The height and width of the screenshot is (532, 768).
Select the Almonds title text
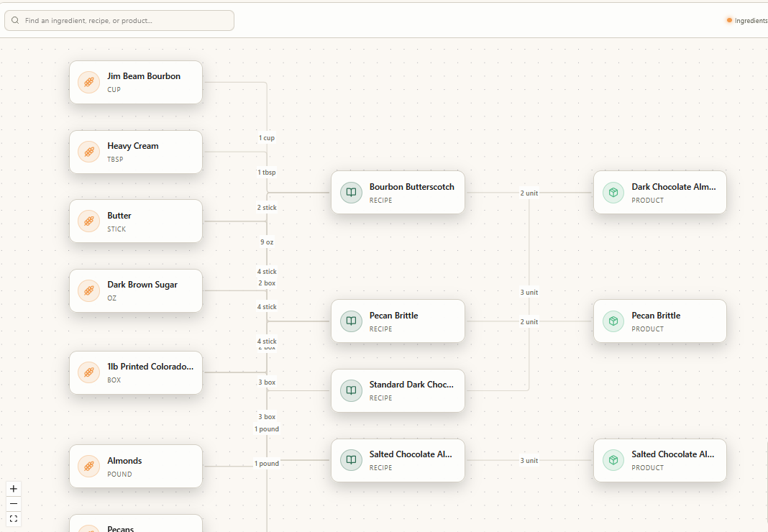125,461
